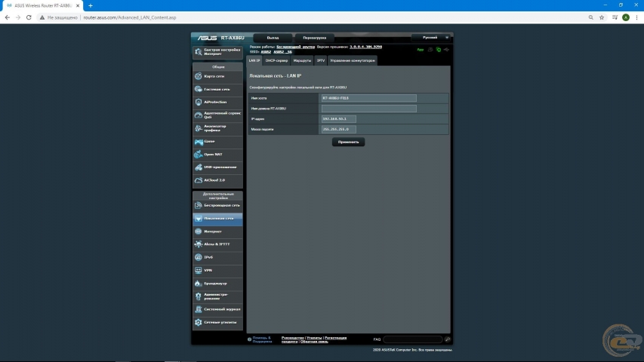Open the IPv6 sidebar icon
Screen dimensions: 644x362
pos(199,257)
